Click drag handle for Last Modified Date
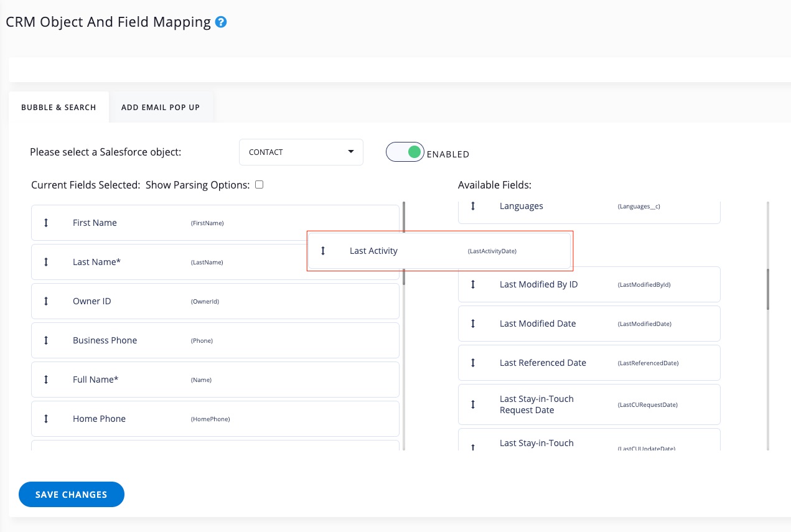 click(473, 324)
